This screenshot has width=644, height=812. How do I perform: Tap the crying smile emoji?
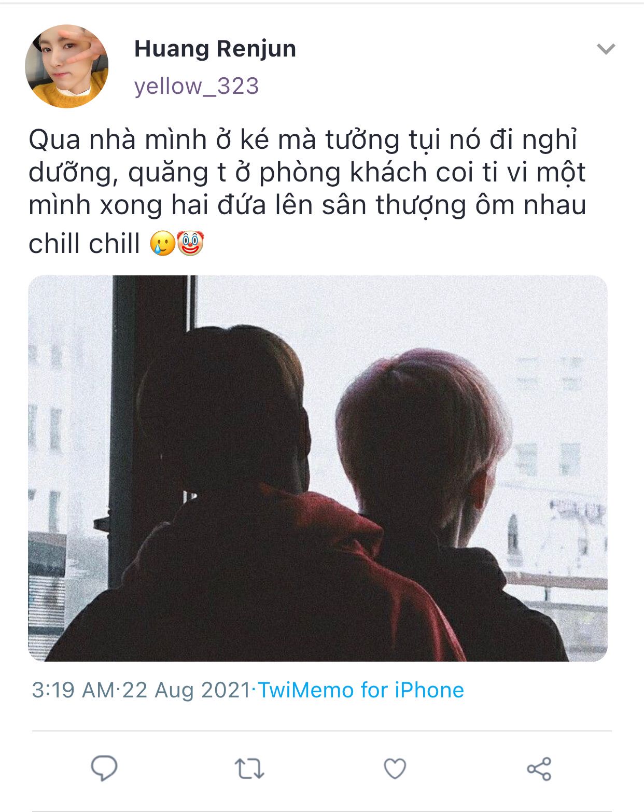(x=163, y=243)
